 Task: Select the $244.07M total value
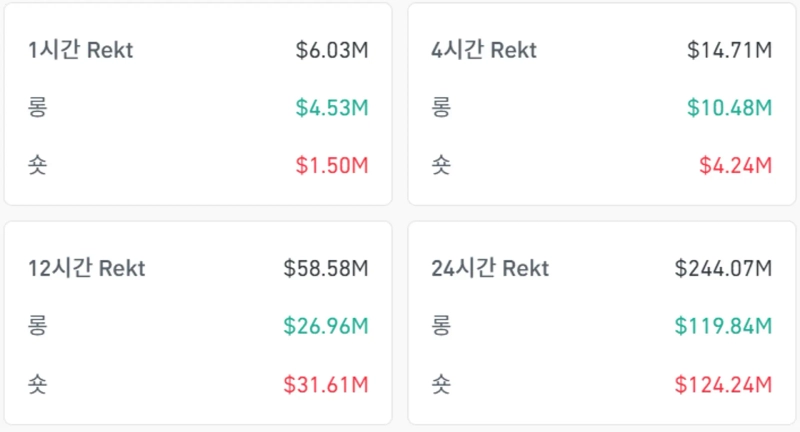tap(723, 268)
